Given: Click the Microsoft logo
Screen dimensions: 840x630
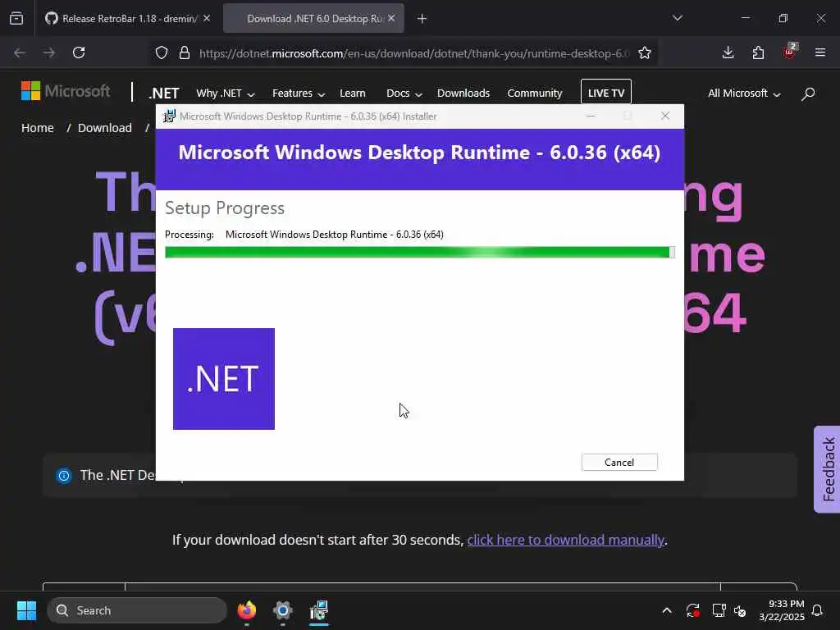Looking at the screenshot, I should tap(66, 91).
